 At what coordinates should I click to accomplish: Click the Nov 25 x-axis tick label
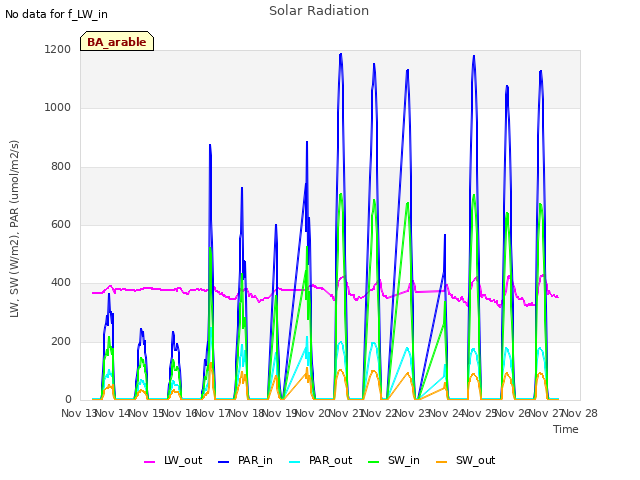coord(480,413)
